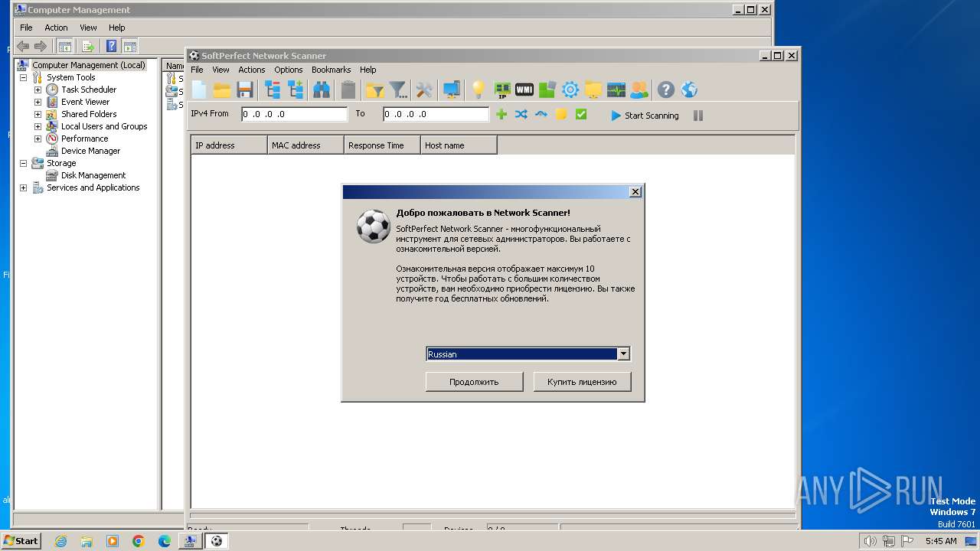Expand Services and Applications node
Screen dimensions: 980x551
coord(23,187)
